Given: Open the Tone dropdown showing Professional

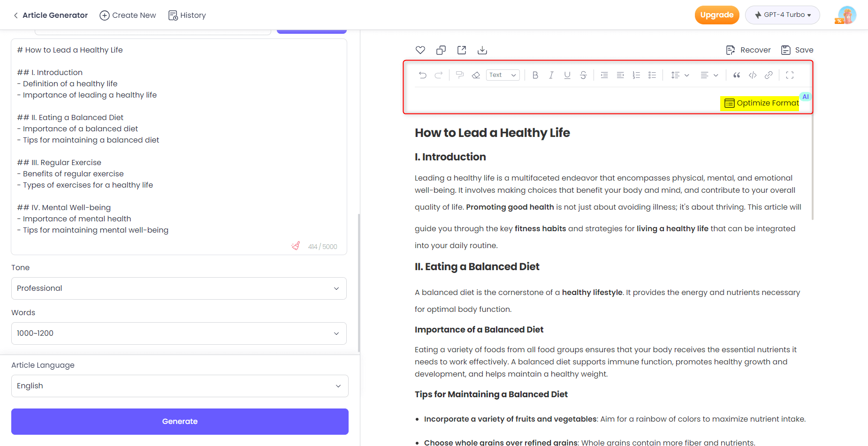Looking at the screenshot, I should (179, 288).
